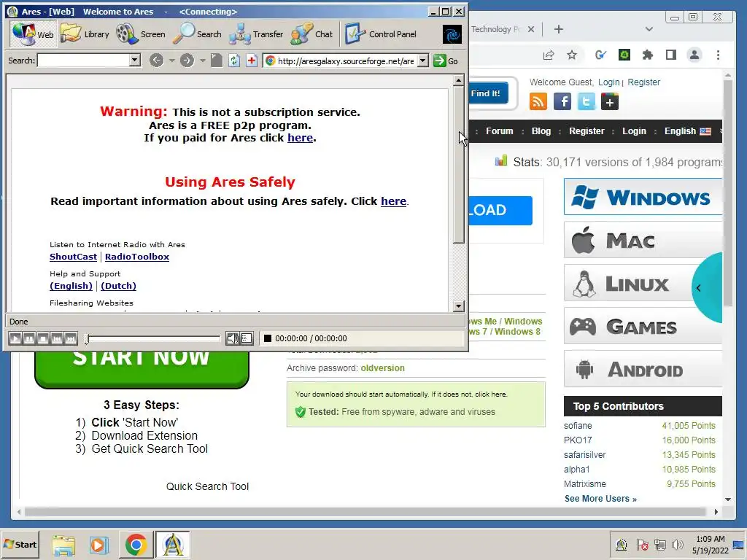Open the ShoutCast radio link

click(73, 257)
